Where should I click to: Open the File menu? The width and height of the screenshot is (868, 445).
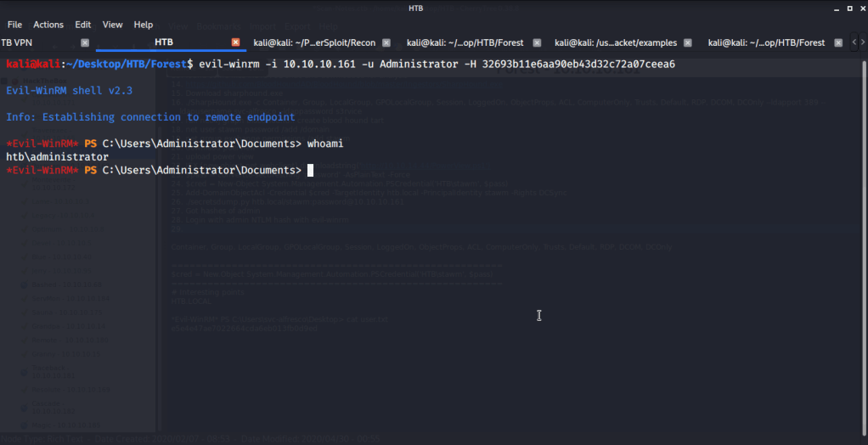[14, 25]
